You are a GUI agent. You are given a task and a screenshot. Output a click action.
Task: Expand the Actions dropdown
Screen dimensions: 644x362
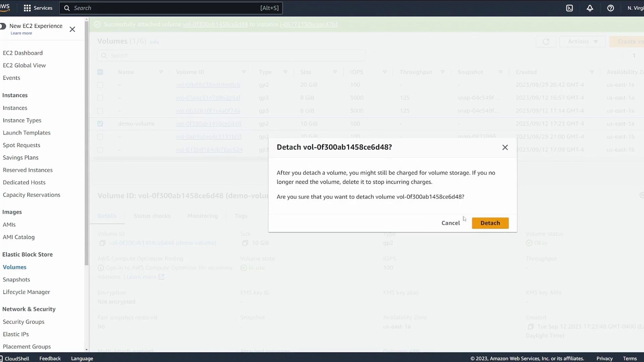[583, 42]
